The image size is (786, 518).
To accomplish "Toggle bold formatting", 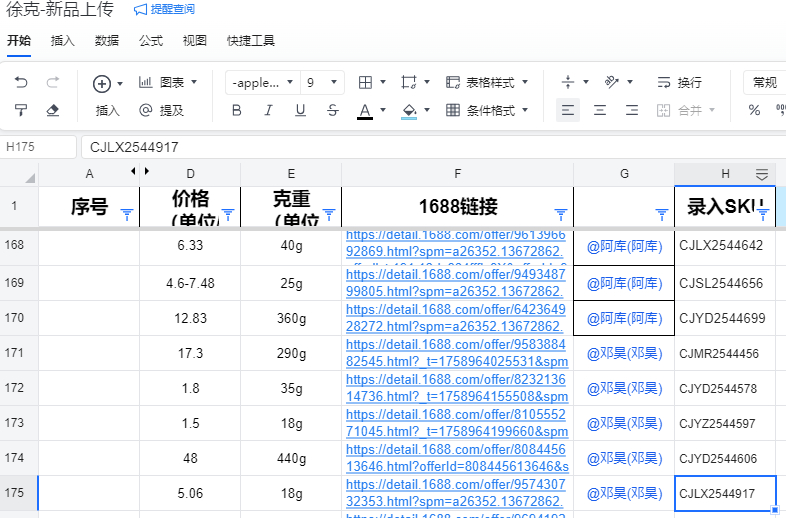I will [x=237, y=110].
